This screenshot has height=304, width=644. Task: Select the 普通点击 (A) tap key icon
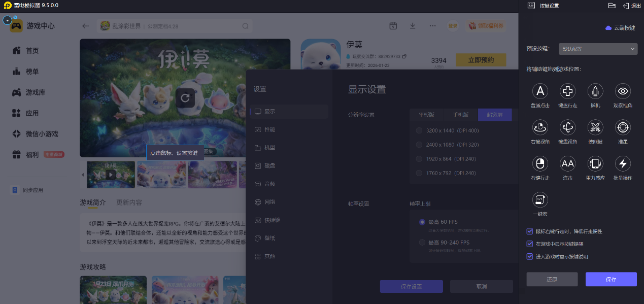540,91
